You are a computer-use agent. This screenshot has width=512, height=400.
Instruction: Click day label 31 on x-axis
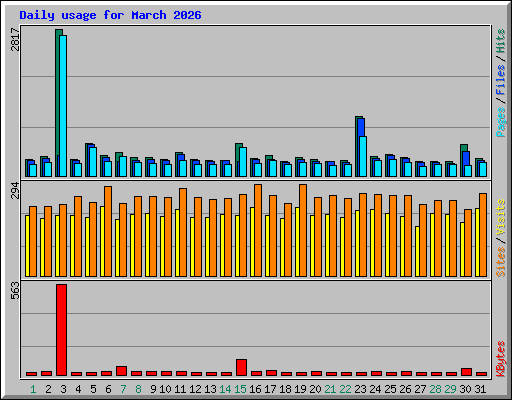tap(480, 389)
